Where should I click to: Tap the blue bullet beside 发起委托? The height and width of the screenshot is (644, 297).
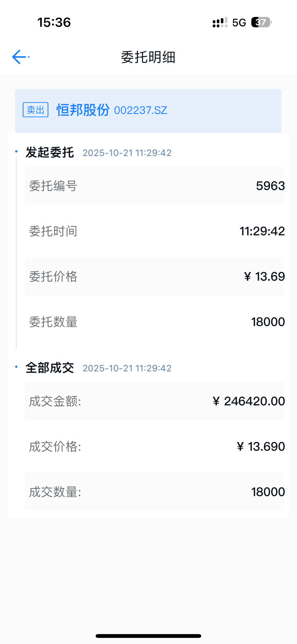pyautogui.click(x=16, y=151)
